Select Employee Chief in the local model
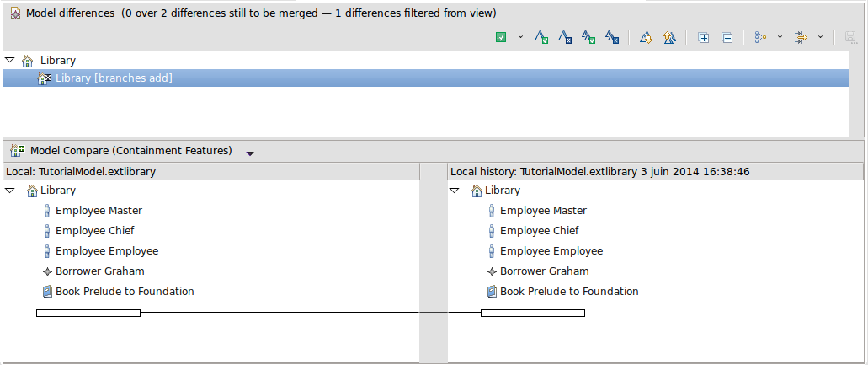The image size is (868, 365). click(94, 231)
